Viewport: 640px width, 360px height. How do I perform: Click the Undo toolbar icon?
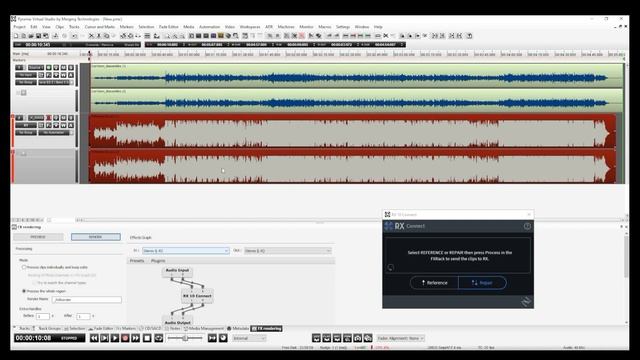click(74, 36)
